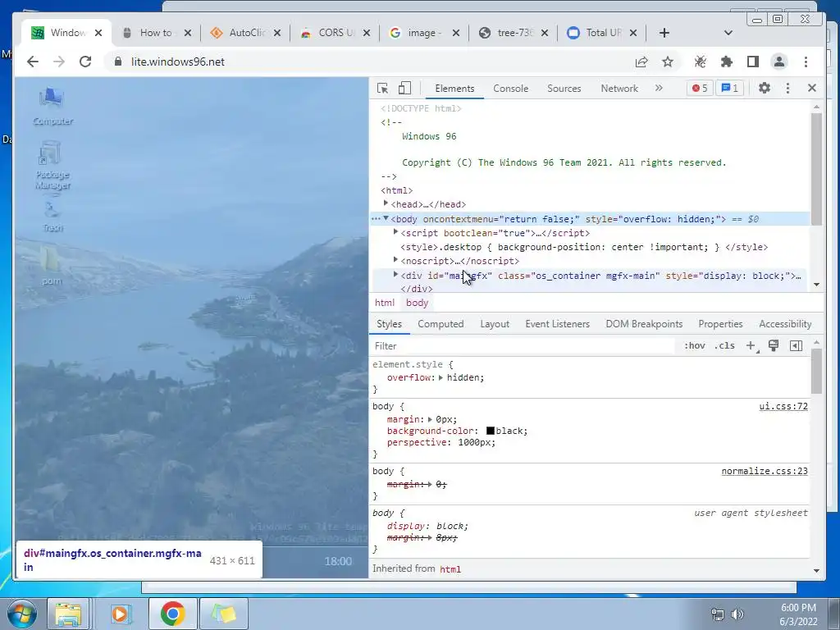Click the volume speaker tray icon
This screenshot has height=630, width=840.
(737, 614)
